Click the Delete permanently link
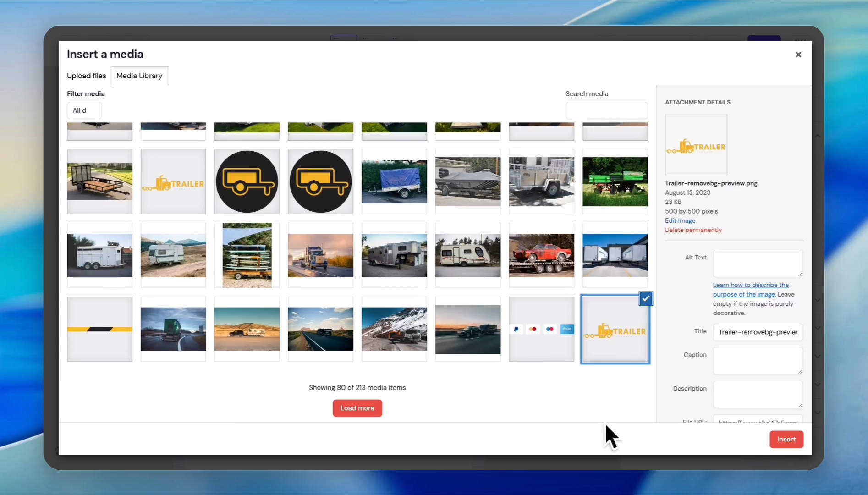Screen dimensions: 868x495 point(693,230)
